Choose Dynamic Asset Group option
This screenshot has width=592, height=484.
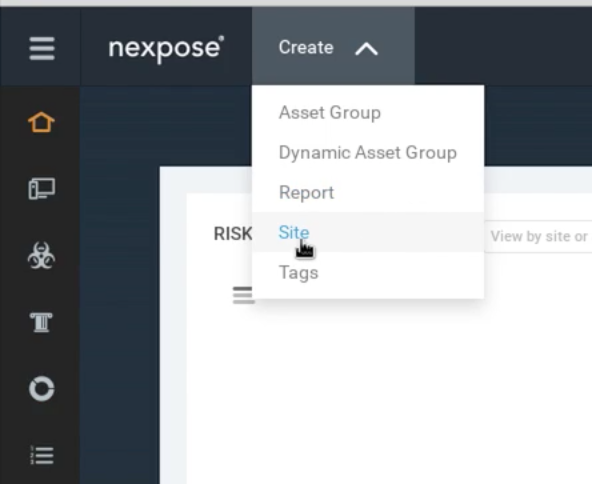coord(368,153)
